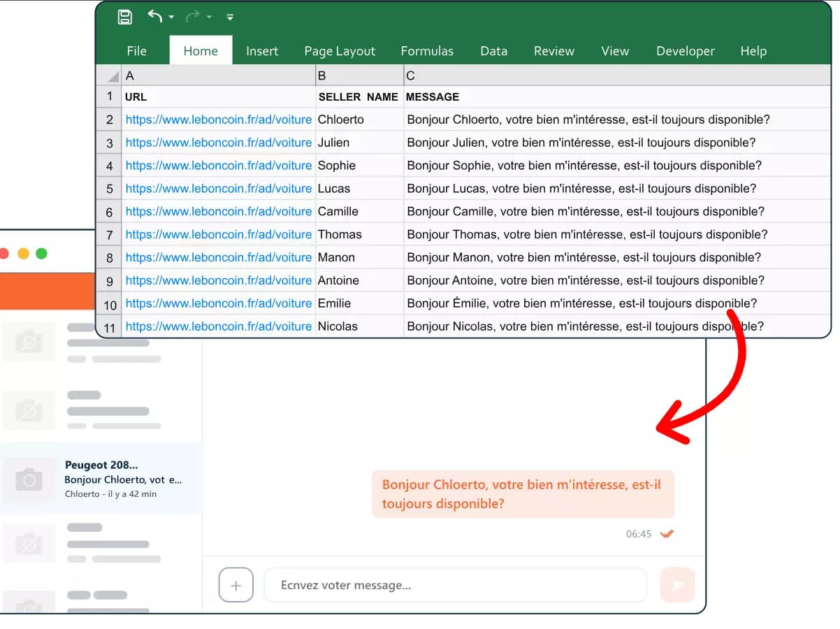This screenshot has height=629, width=840.
Task: Open the Undo history dropdown arrow
Action: pyautogui.click(x=172, y=17)
